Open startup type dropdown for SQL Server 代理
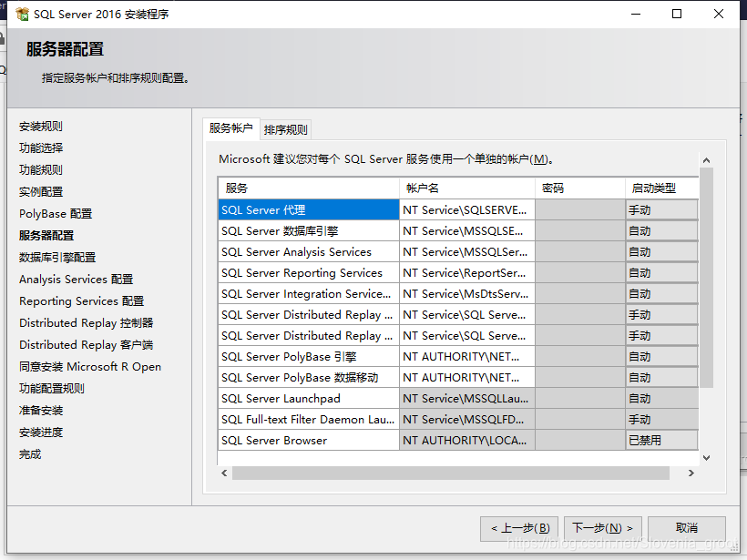The height and width of the screenshot is (560, 747). click(x=661, y=210)
